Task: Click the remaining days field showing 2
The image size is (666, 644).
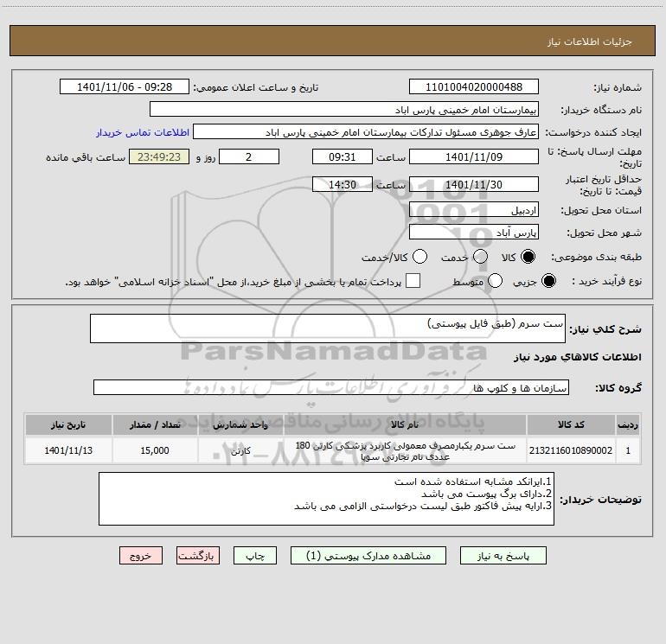Action: coord(249,156)
